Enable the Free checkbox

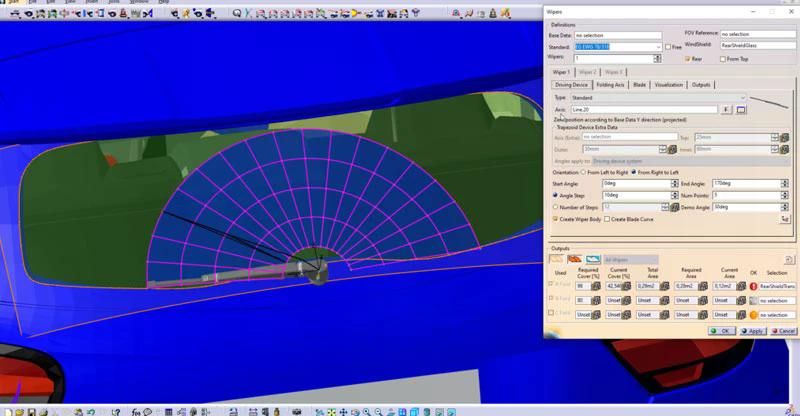[668, 46]
